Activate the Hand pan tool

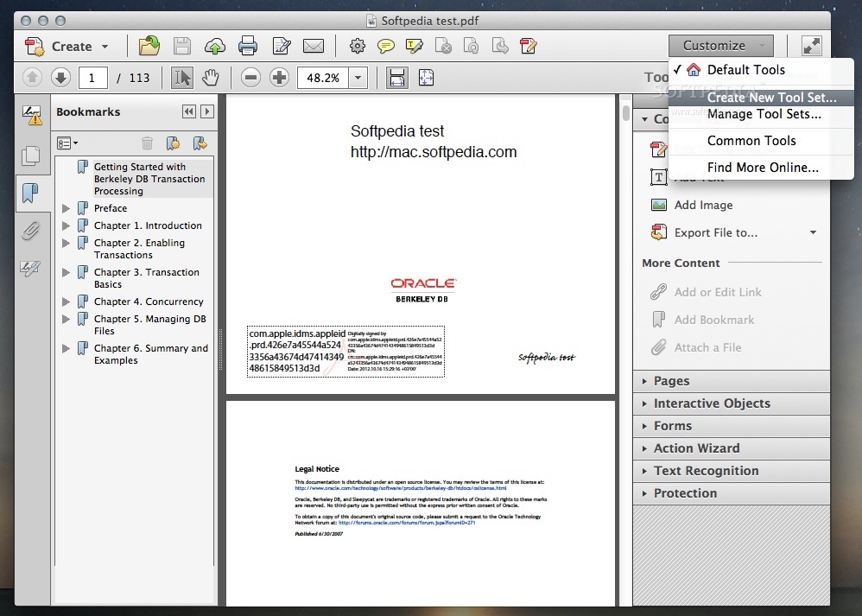coord(211,78)
